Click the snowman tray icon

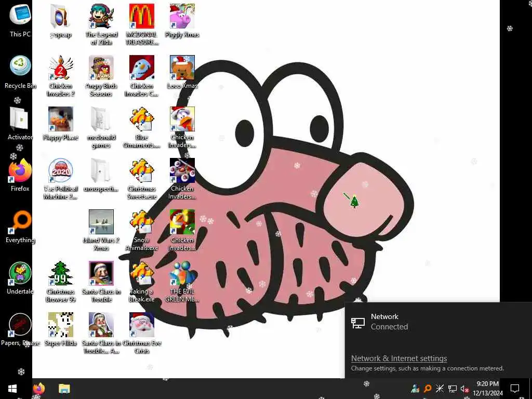click(415, 389)
